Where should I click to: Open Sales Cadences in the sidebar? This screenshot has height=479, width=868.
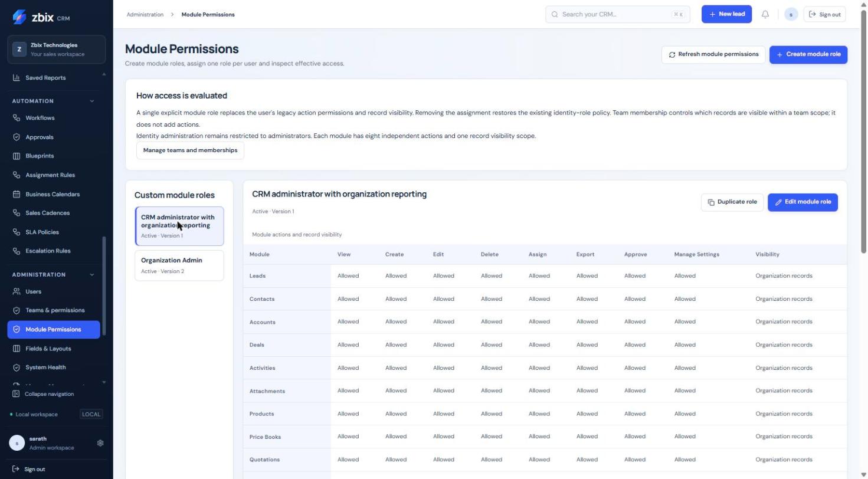[53, 213]
